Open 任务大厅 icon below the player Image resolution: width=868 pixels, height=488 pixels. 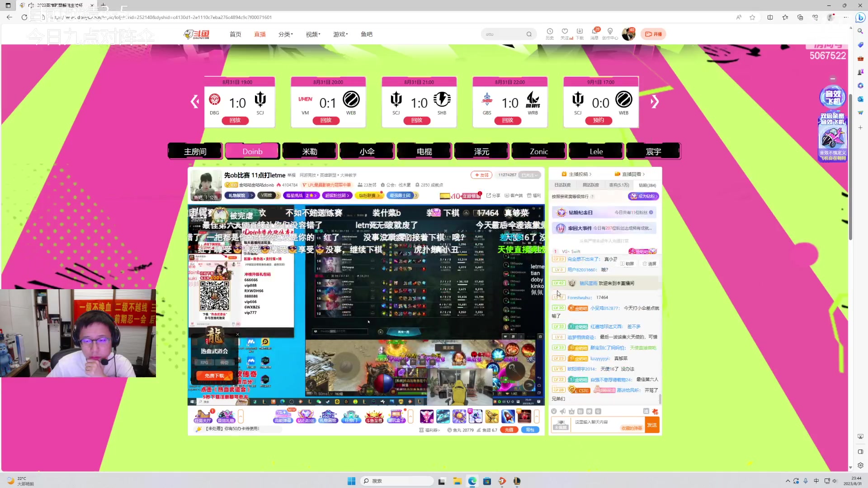(x=203, y=416)
